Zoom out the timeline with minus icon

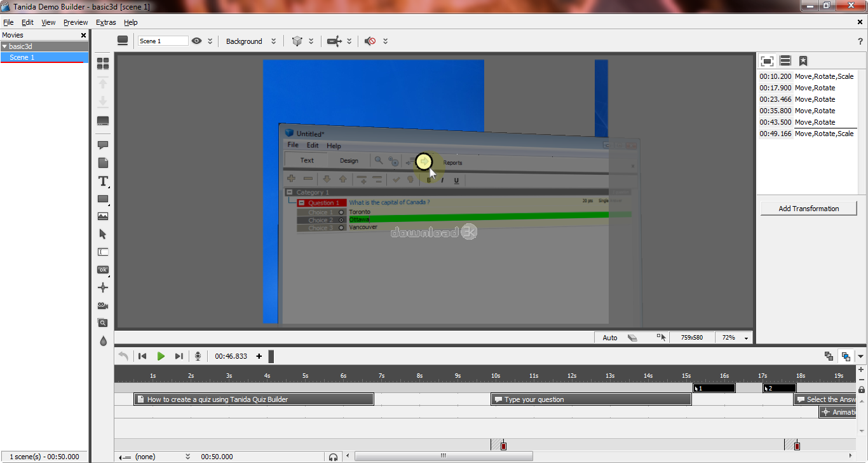pos(862,379)
